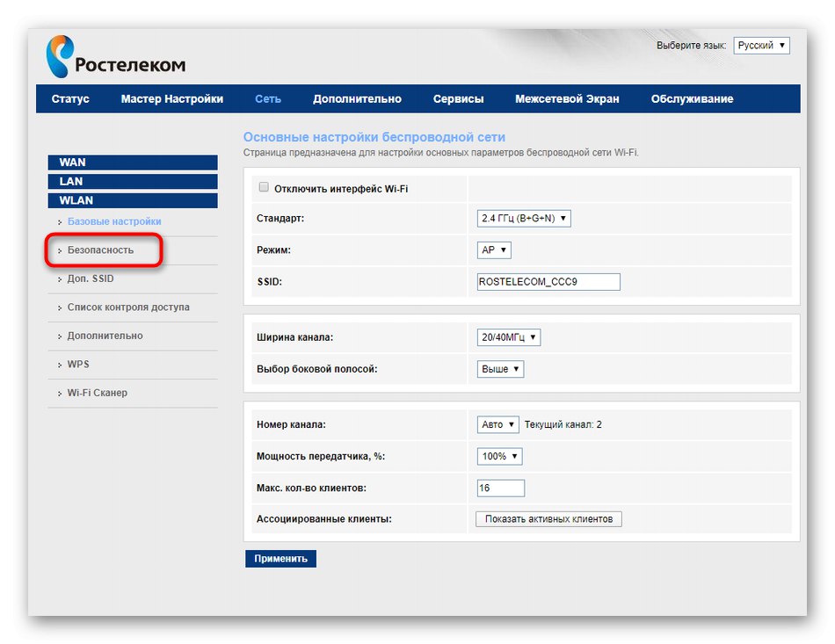Click the Применить button

pyautogui.click(x=280, y=558)
